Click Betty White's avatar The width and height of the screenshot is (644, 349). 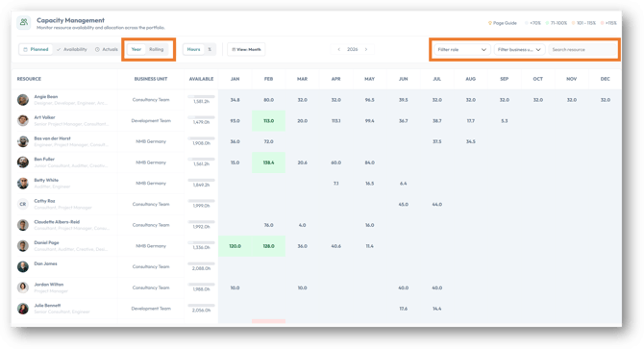tap(23, 183)
